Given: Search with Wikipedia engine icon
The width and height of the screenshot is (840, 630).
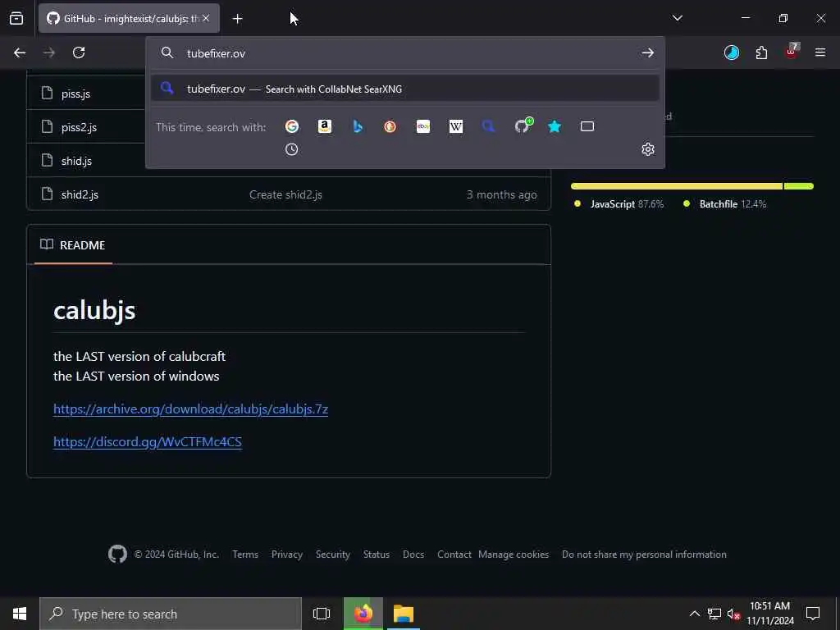Looking at the screenshot, I should 456,126.
